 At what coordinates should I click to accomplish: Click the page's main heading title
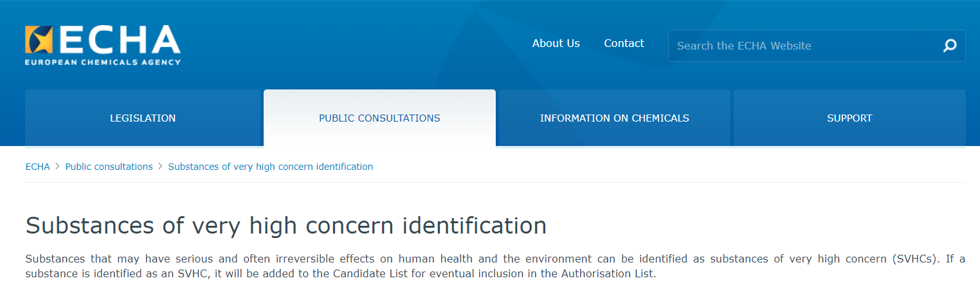pos(286,226)
